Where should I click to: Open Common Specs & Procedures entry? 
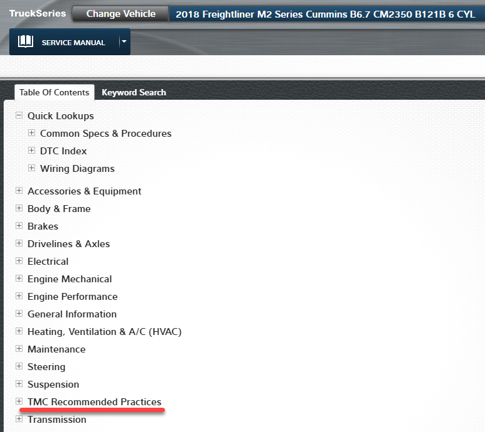tap(106, 133)
